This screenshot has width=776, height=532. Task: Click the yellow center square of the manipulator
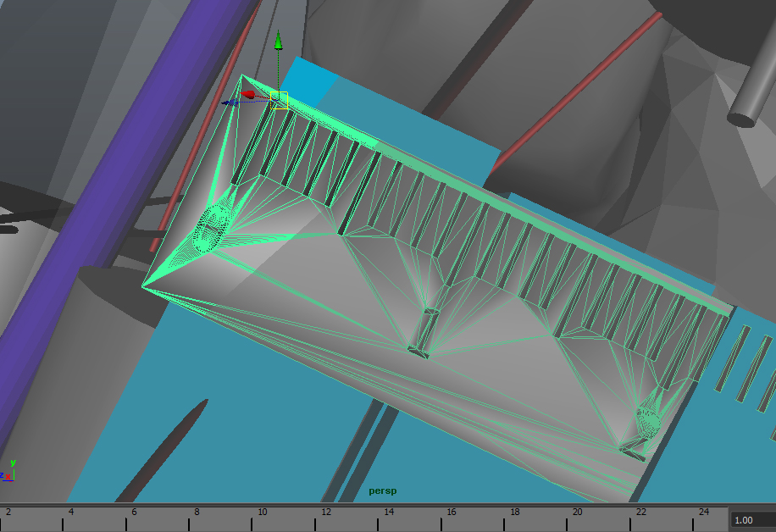pos(279,101)
